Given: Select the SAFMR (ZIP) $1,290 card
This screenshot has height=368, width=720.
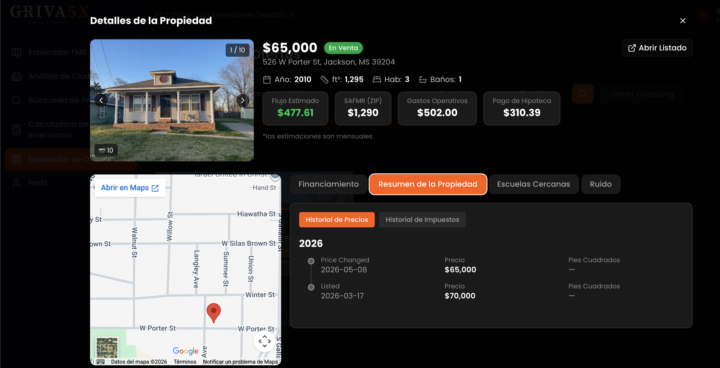Looking at the screenshot, I should tap(363, 108).
